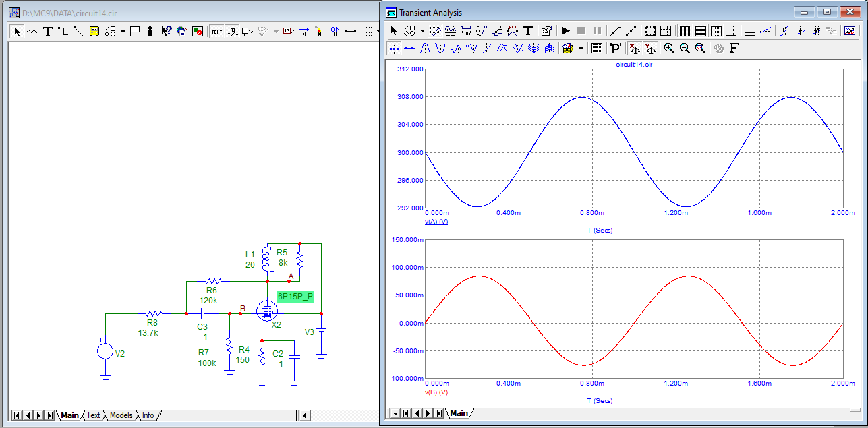The height and width of the screenshot is (428, 868).
Task: Click the v(B) (V) plot label
Action: 436,392
